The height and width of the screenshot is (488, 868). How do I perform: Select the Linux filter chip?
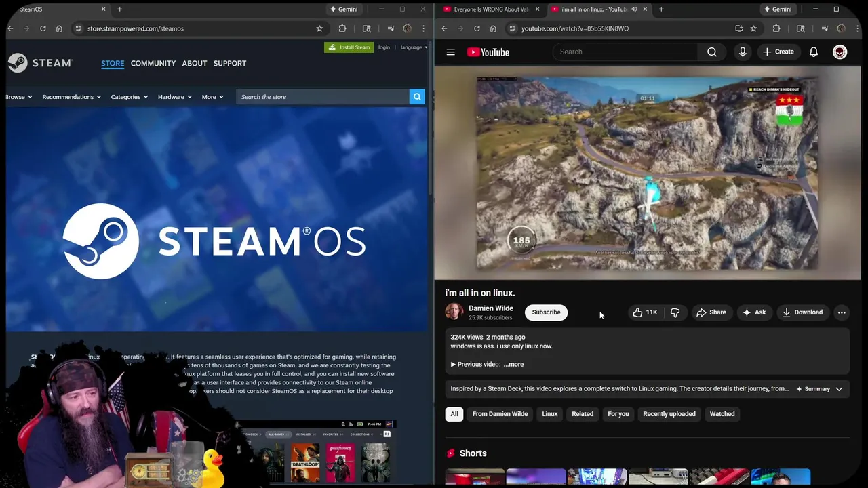550,414
